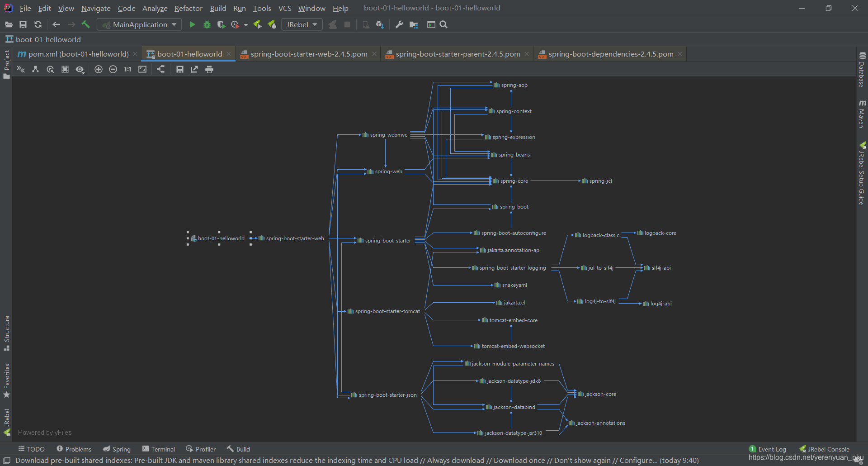Toggle the Structure tool window panel

pos(6,333)
